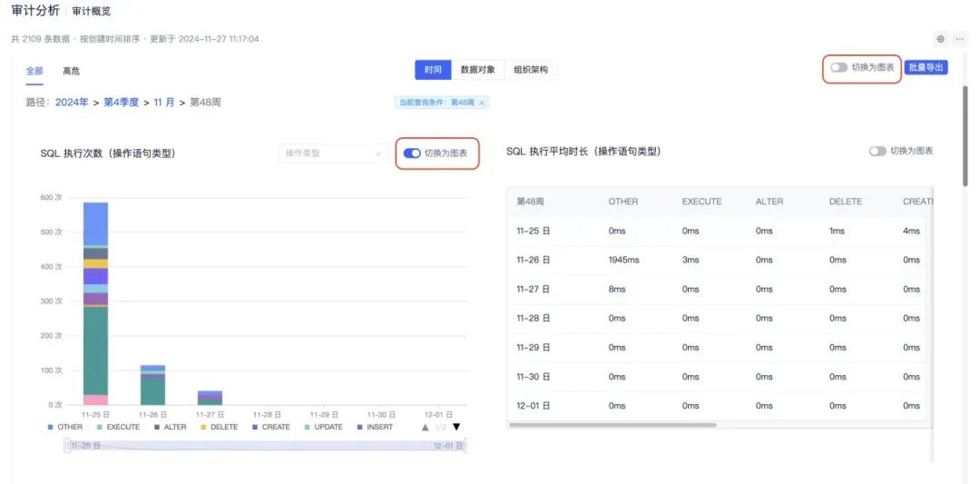This screenshot has height=484, width=980.
Task: Click the DELETE table column header
Action: 846,202
